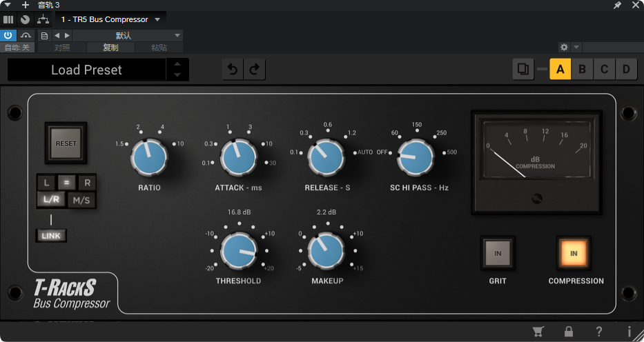Select the L channel button
644x342 pixels.
(46, 183)
